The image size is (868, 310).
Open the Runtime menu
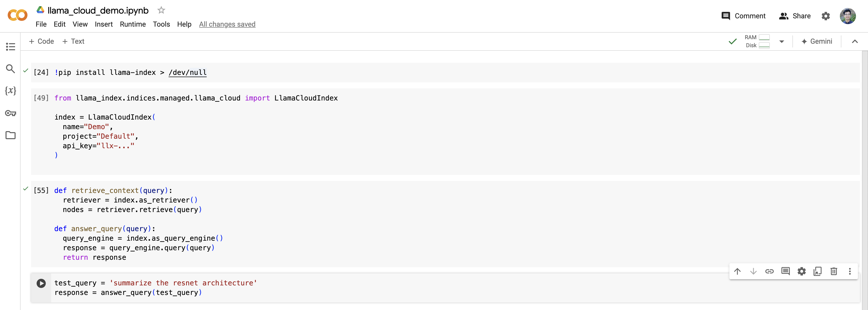tap(133, 24)
